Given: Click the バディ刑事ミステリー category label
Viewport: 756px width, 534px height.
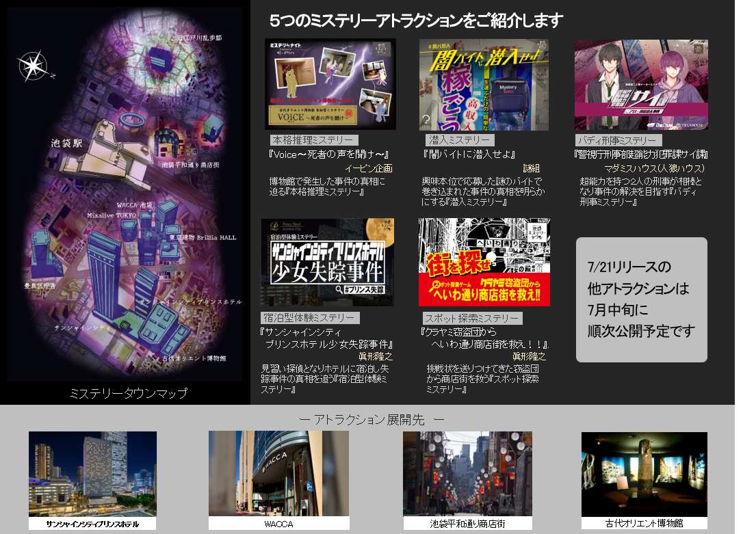Looking at the screenshot, I should point(618,140).
